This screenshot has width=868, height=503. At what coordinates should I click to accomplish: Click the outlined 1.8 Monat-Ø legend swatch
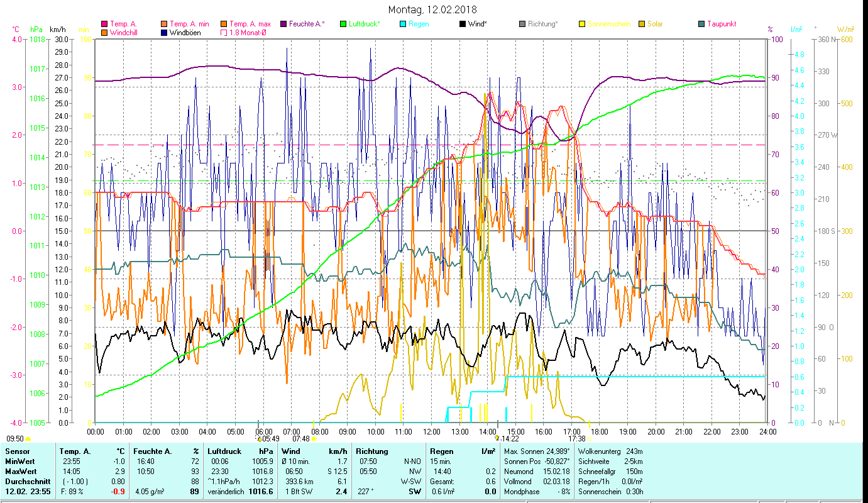222,33
